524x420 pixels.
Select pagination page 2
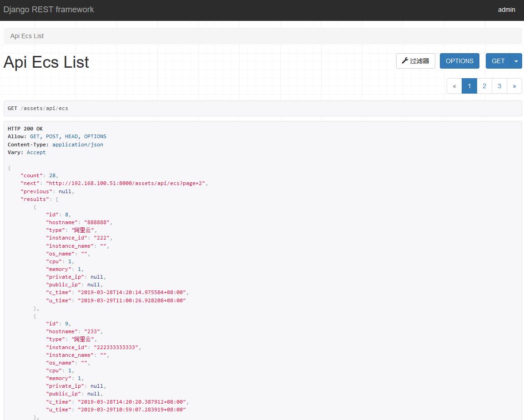click(x=484, y=86)
